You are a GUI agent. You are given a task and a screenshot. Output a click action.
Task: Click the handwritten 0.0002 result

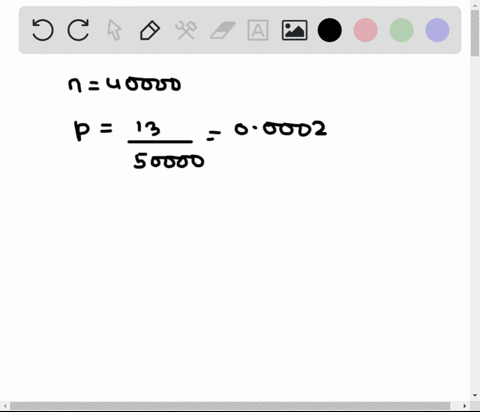pos(280,129)
